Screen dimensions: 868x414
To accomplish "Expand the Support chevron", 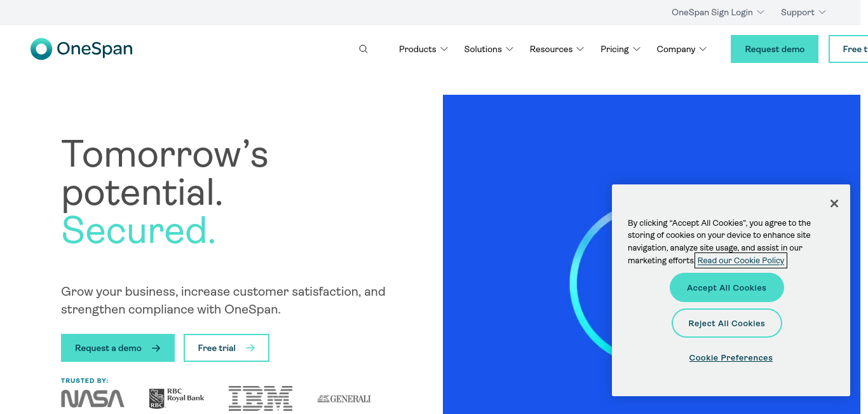I will (x=822, y=12).
